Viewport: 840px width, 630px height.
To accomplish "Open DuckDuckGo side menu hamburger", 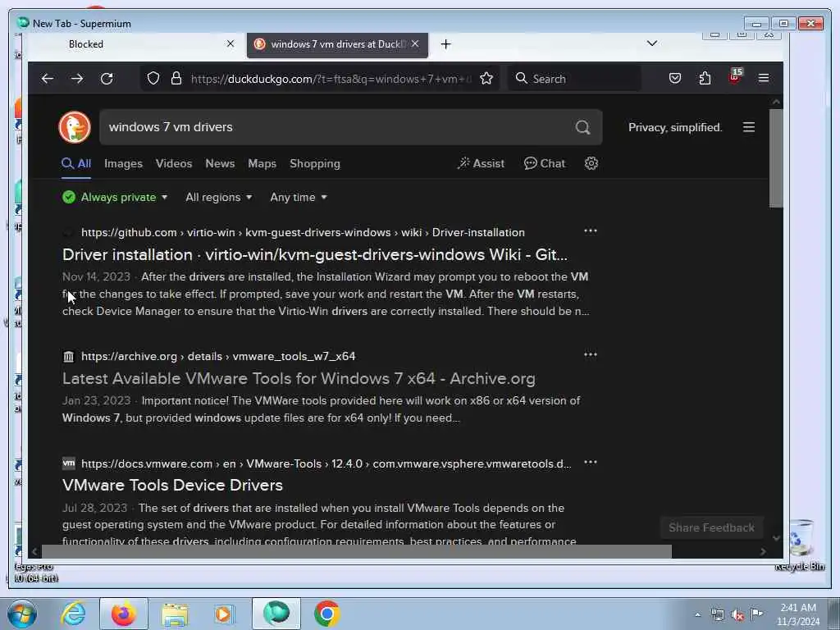I will pyautogui.click(x=749, y=127).
